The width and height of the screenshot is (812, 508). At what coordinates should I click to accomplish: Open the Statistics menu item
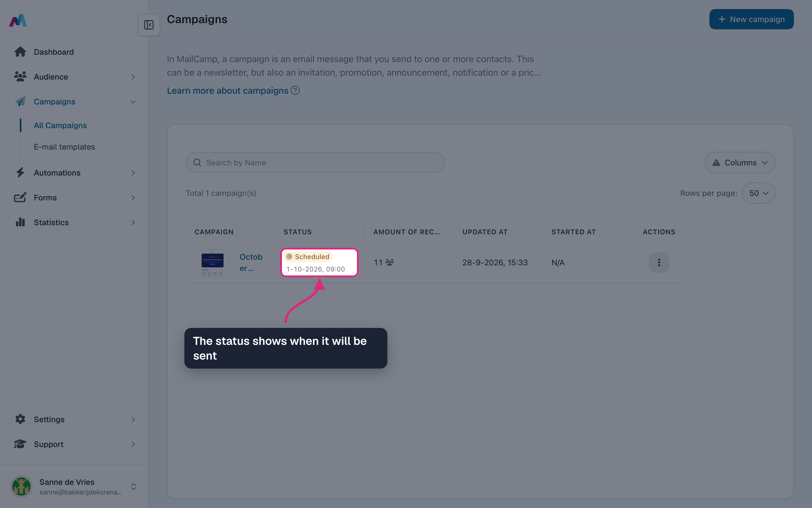pos(51,222)
